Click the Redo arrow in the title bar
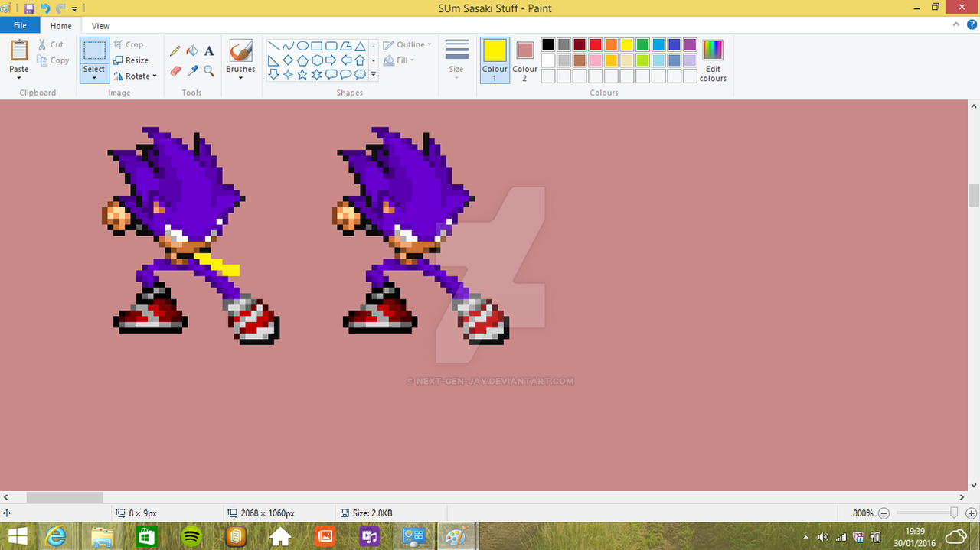The width and height of the screenshot is (980, 550). [x=60, y=8]
